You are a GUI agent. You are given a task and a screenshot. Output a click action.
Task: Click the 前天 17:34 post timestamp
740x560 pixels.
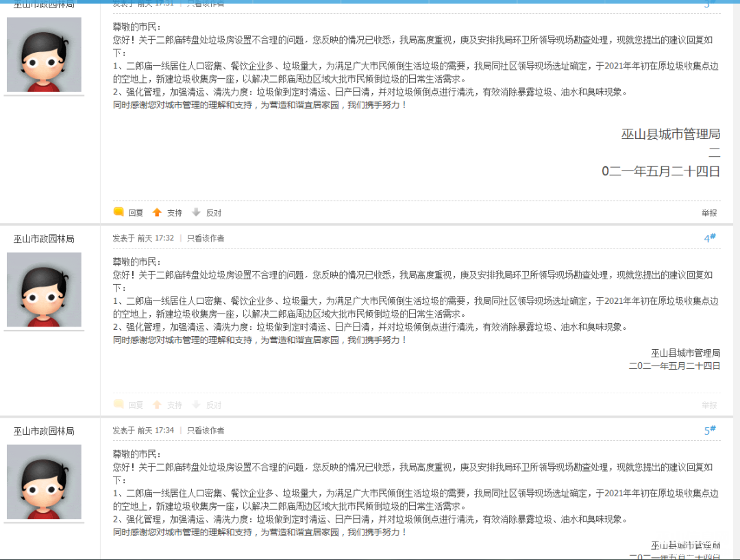[x=156, y=431]
